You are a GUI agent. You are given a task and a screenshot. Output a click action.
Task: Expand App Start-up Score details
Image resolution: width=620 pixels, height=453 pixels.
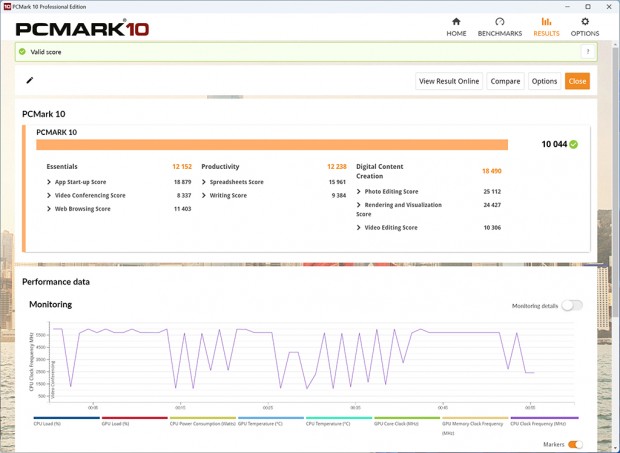coord(50,182)
